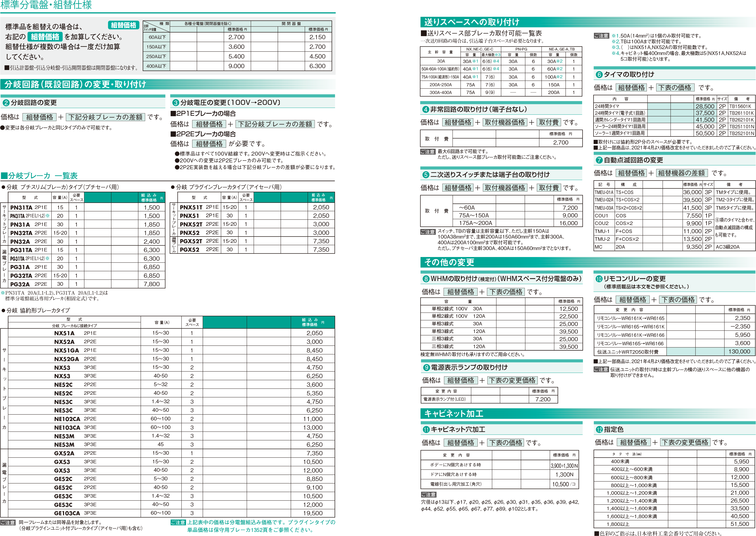This screenshot has height=536, width=756.
Task: Click the circled 9 before 電源表示ランプの取り付け
Action: click(426, 368)
